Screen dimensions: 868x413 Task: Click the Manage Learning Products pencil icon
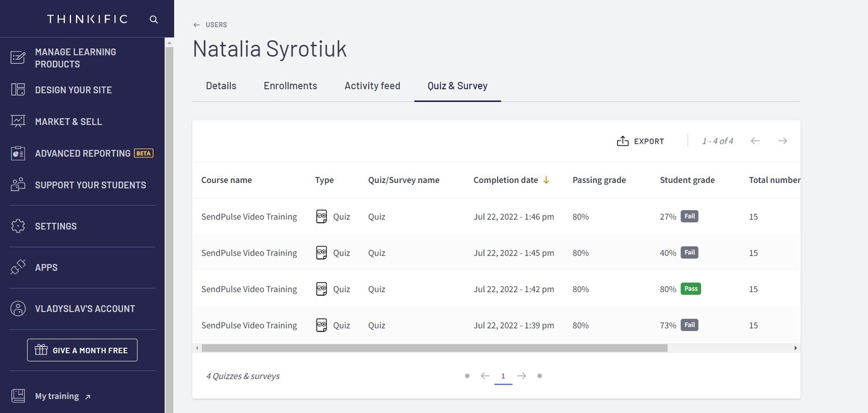point(18,57)
